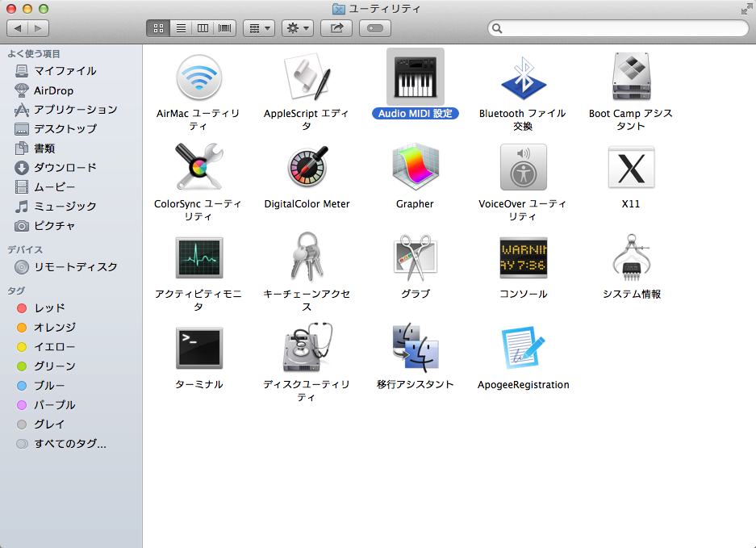Image resolution: width=756 pixels, height=548 pixels.
Task: Open the item arrangement dropdown
Action: pyautogui.click(x=259, y=28)
